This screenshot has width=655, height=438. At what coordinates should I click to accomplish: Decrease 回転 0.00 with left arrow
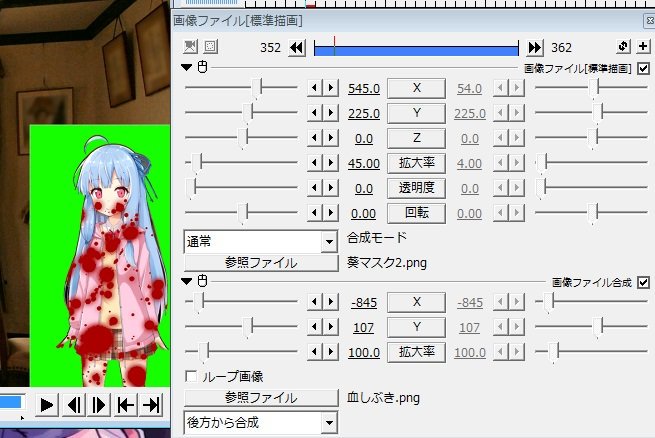315,213
